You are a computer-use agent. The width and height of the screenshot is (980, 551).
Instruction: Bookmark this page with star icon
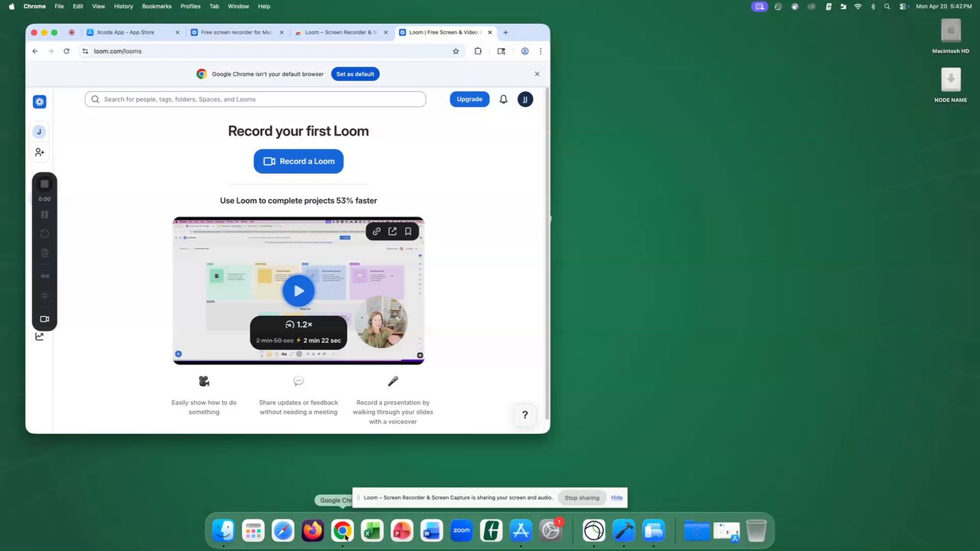456,51
